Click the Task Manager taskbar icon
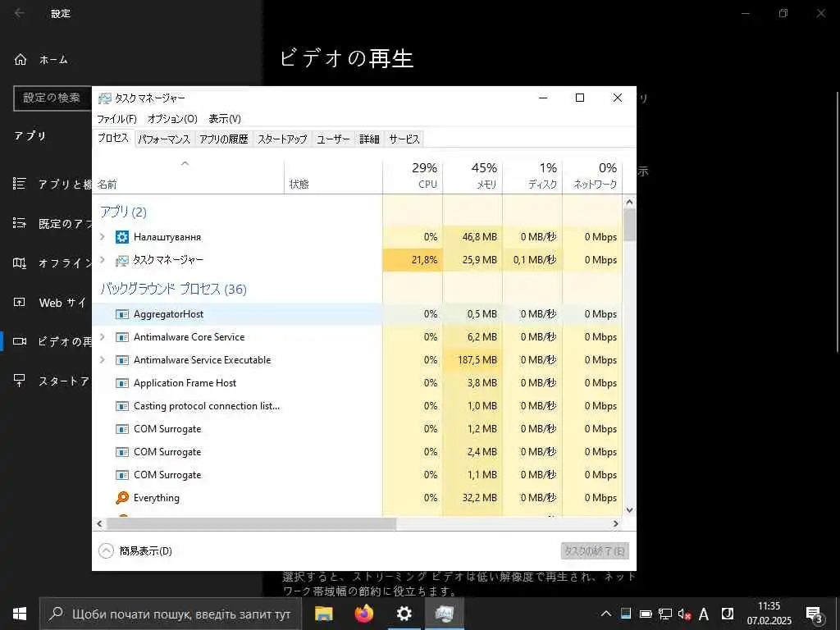The image size is (840, 630). pos(445,614)
